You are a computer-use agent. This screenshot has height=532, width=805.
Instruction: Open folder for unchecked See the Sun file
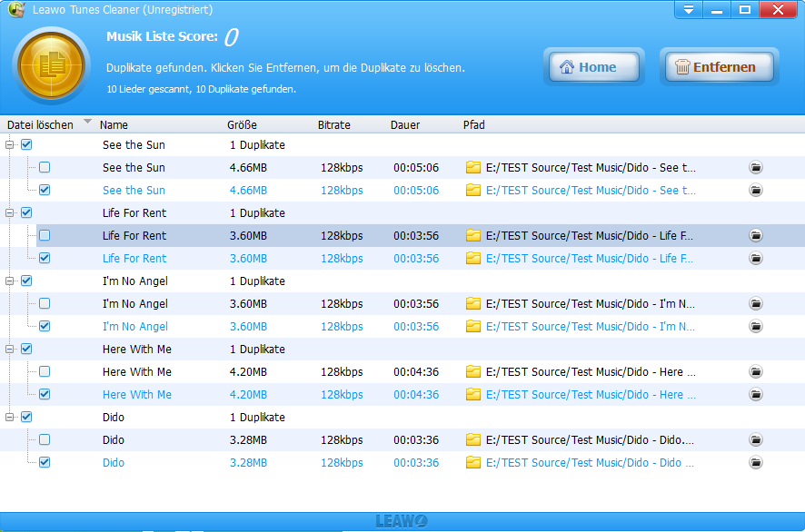755,168
